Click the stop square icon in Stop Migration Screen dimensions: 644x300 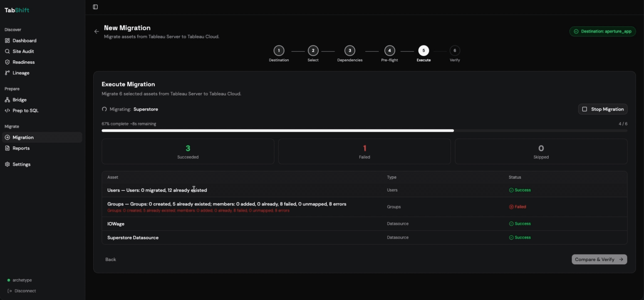(585, 109)
